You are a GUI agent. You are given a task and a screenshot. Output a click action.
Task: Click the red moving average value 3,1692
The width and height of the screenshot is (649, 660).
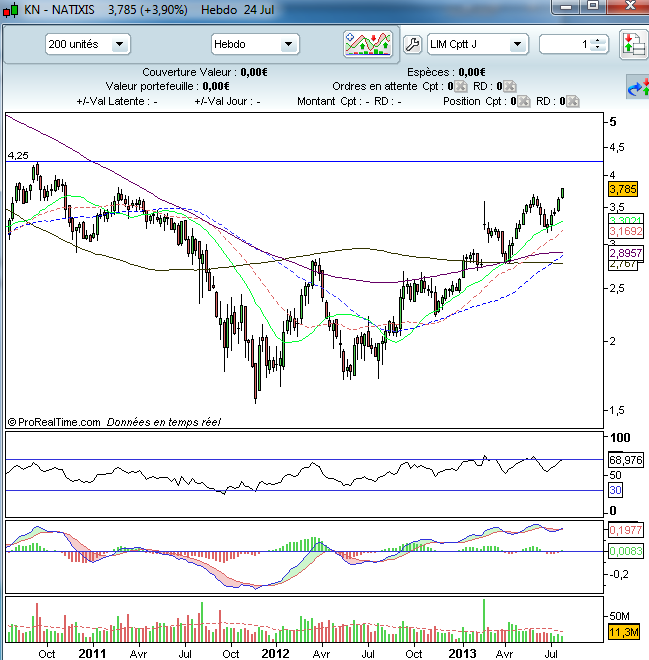click(x=626, y=231)
